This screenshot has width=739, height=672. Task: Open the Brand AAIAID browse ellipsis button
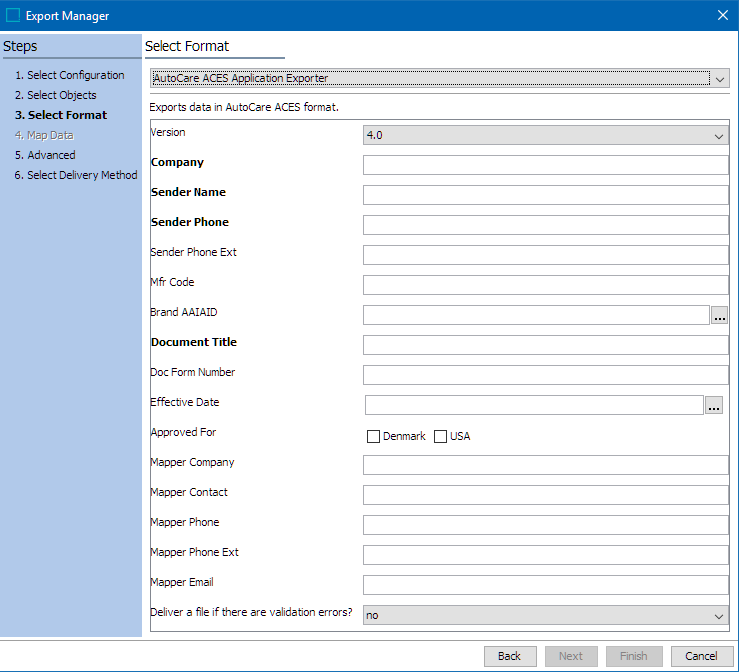(719, 315)
